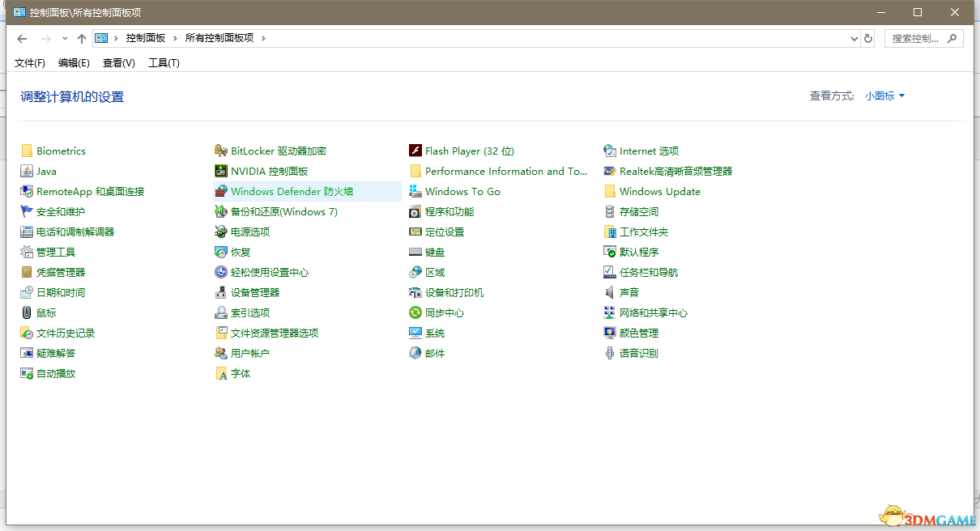Screen dimensions: 980x531
Task: Open BitLocker 驱动器加密 icon
Action: pos(221,151)
